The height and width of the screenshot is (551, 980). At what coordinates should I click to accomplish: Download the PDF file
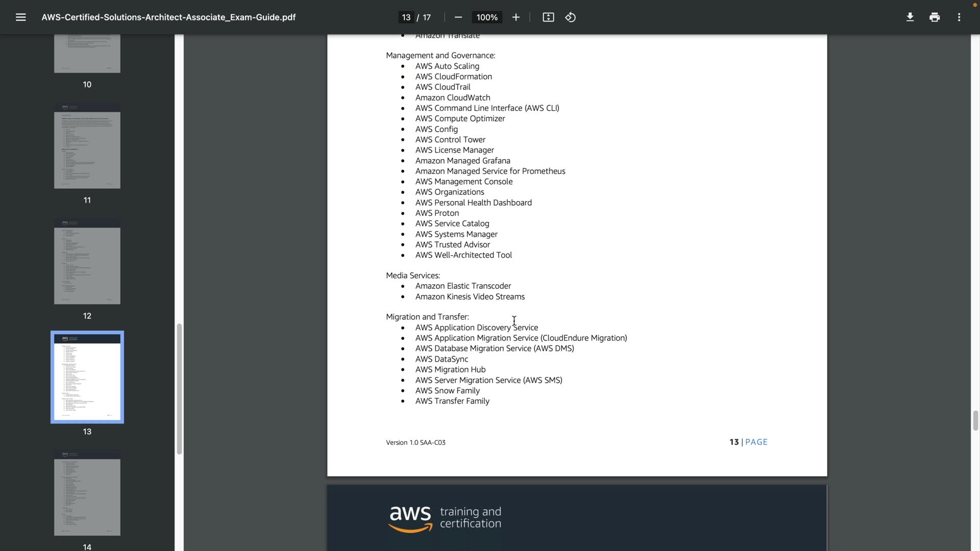click(x=910, y=17)
